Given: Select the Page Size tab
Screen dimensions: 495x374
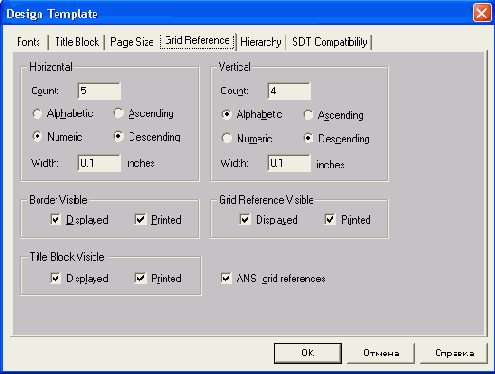Looking at the screenshot, I should pyautogui.click(x=132, y=42).
